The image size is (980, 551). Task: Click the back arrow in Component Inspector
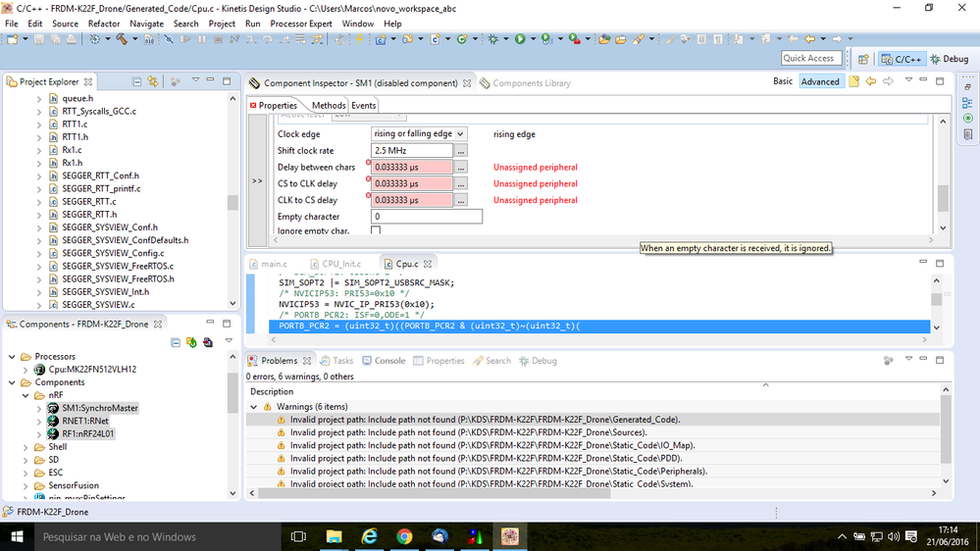(871, 81)
